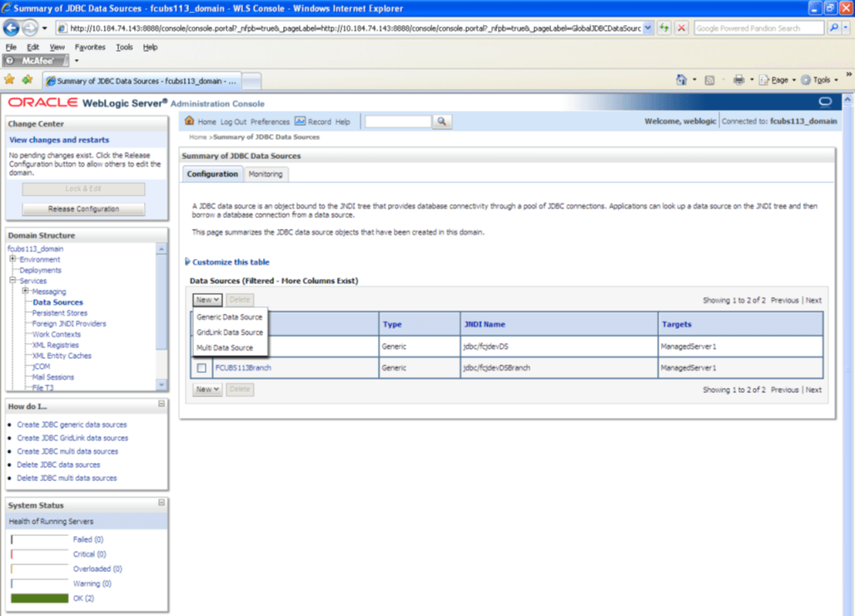Click the stop loading X icon

[x=681, y=27]
